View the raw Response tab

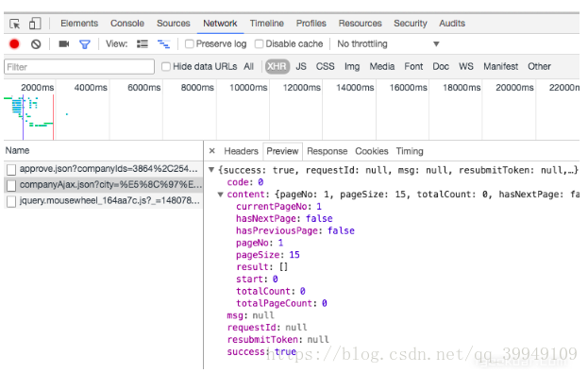[327, 151]
